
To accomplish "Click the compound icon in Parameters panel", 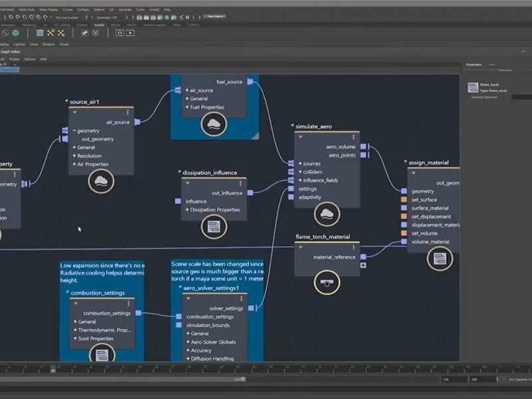I will tap(473, 87).
